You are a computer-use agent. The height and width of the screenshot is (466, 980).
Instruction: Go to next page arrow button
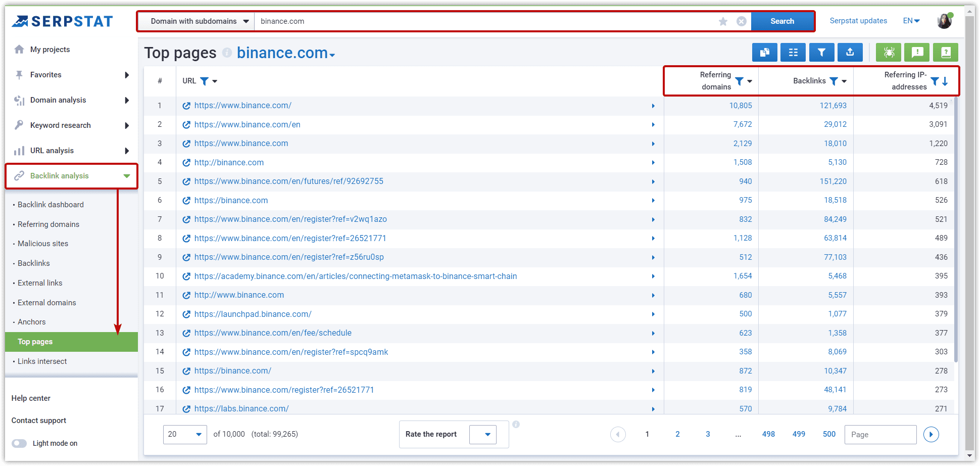[931, 434]
